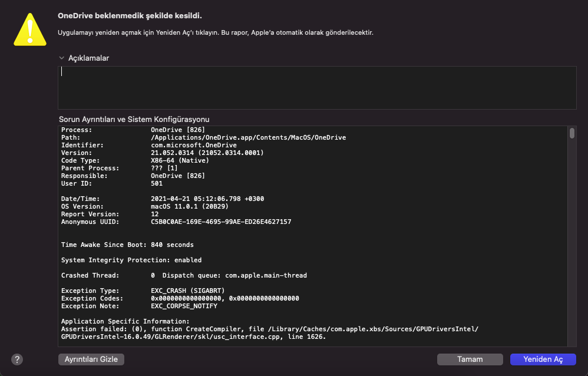Collapse the Açıklamalar disclosure chevron
588x376 pixels.
pos(61,58)
